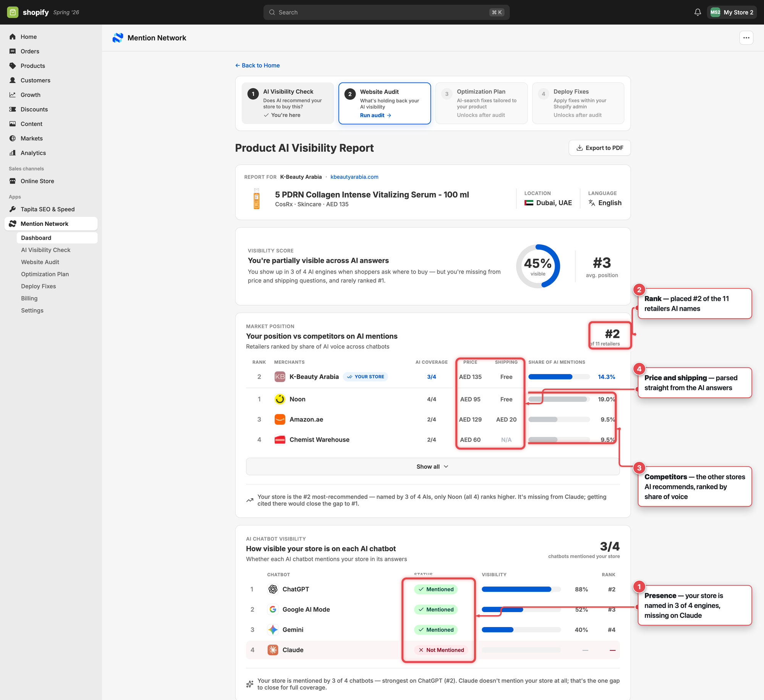Open Mention Network in the sidebar
This screenshot has height=700, width=764.
(x=51, y=224)
